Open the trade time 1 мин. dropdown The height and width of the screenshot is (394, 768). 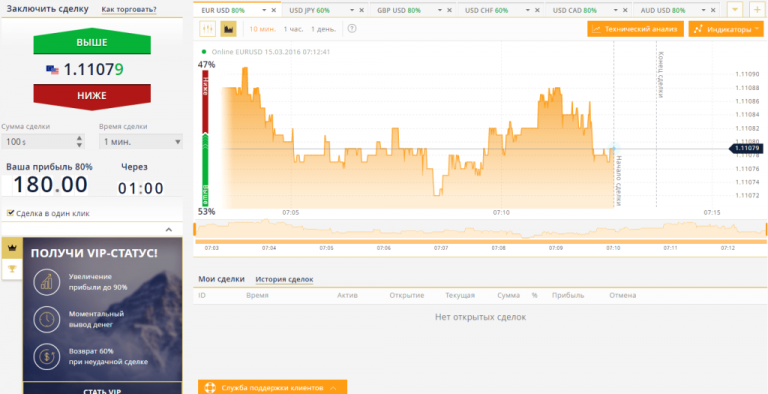click(141, 142)
